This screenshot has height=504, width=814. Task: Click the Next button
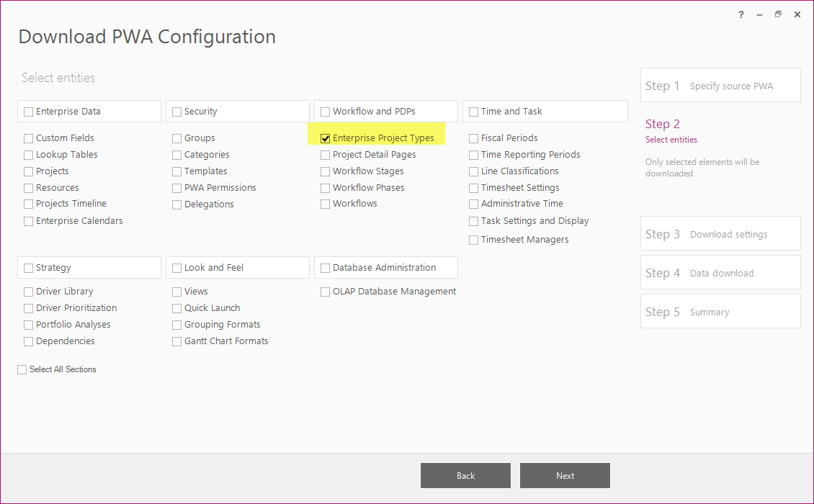(x=565, y=475)
